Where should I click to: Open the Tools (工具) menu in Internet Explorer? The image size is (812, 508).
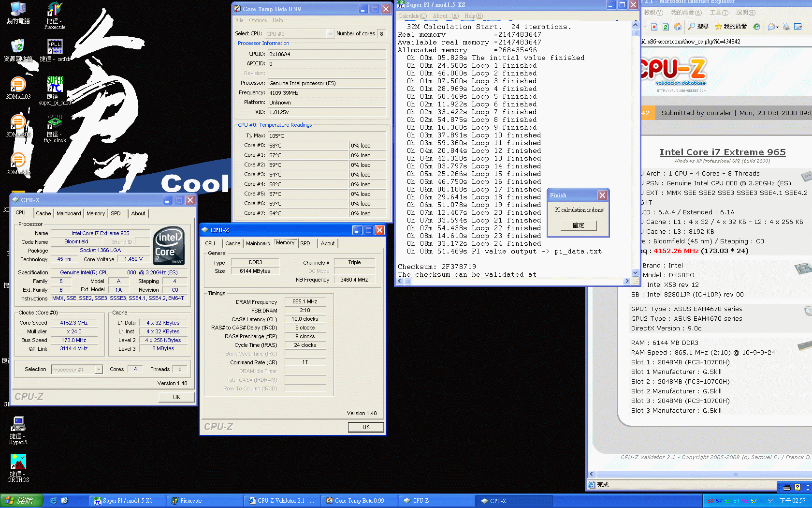click(719, 13)
